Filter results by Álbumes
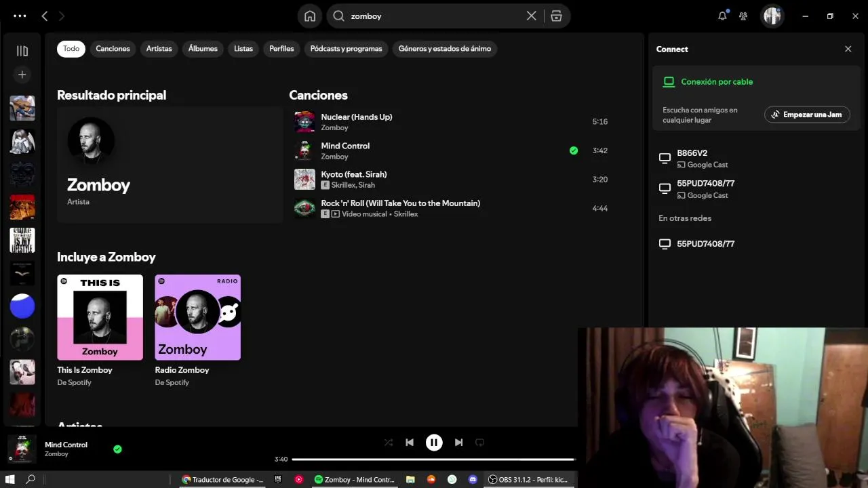The height and width of the screenshot is (488, 868). pyautogui.click(x=203, y=49)
